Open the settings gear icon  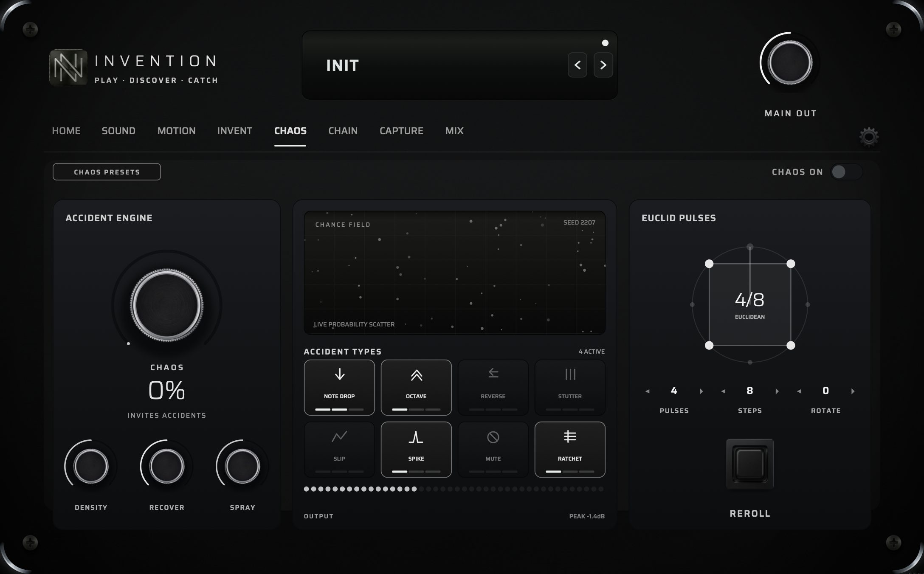tap(869, 137)
